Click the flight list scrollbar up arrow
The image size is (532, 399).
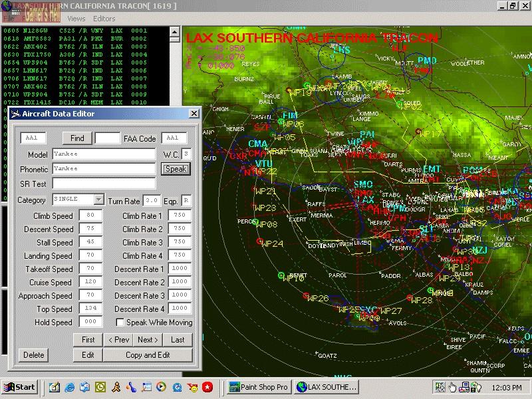(x=174, y=32)
